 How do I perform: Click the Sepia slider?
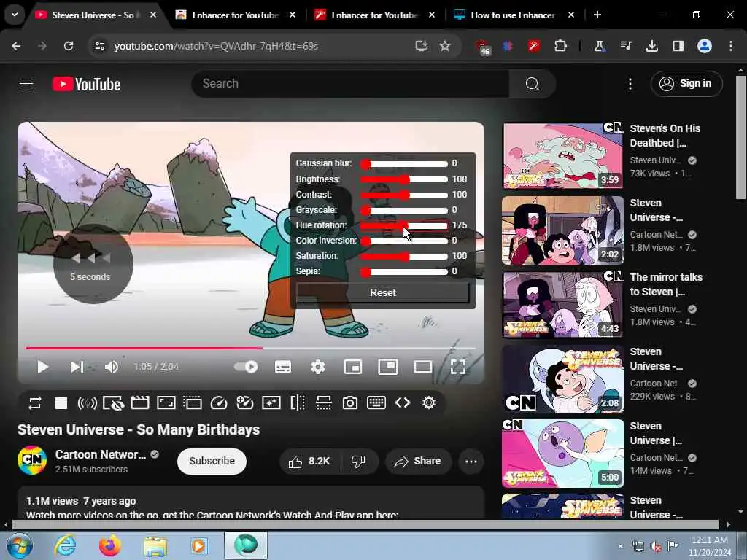(x=404, y=271)
